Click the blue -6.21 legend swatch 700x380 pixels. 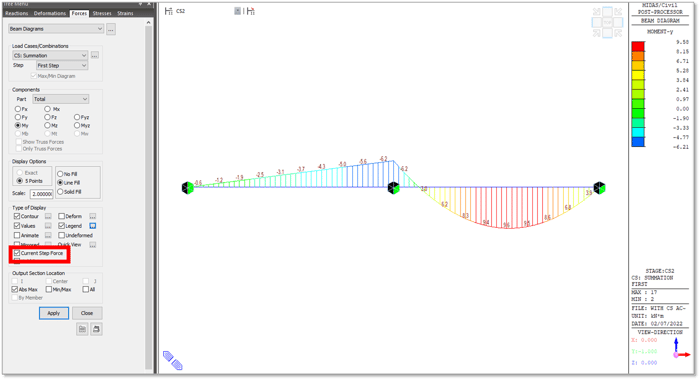[x=638, y=142]
